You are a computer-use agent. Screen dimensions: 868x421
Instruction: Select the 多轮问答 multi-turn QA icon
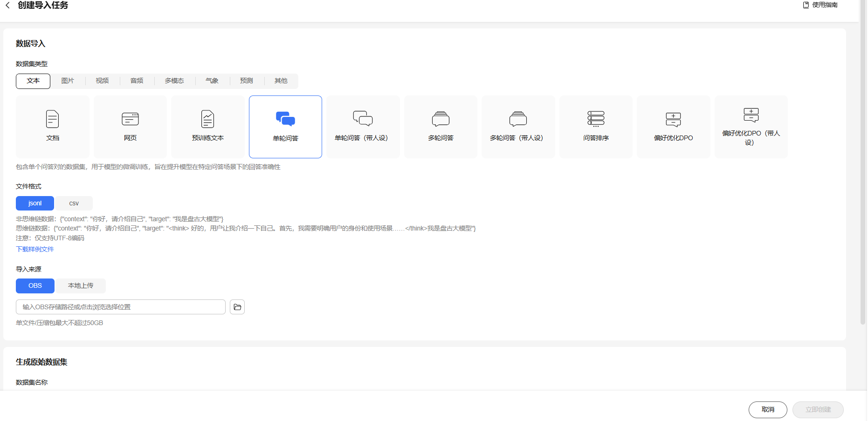441,119
